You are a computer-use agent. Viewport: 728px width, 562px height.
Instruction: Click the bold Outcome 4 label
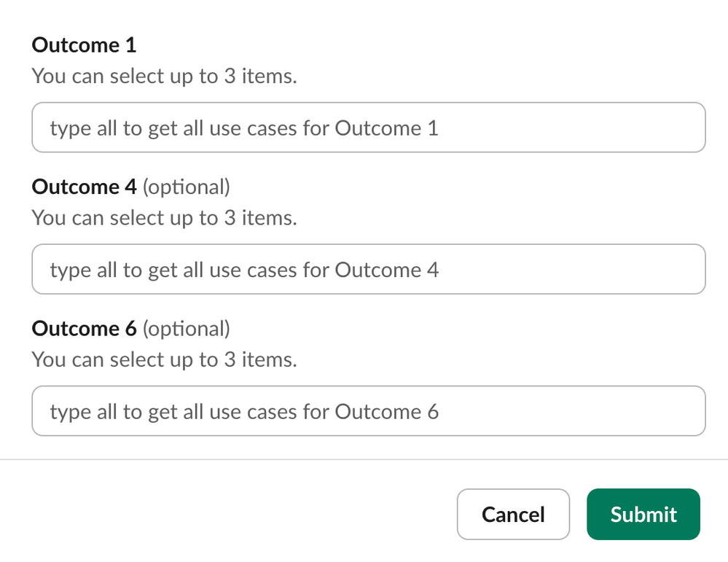[x=85, y=187]
